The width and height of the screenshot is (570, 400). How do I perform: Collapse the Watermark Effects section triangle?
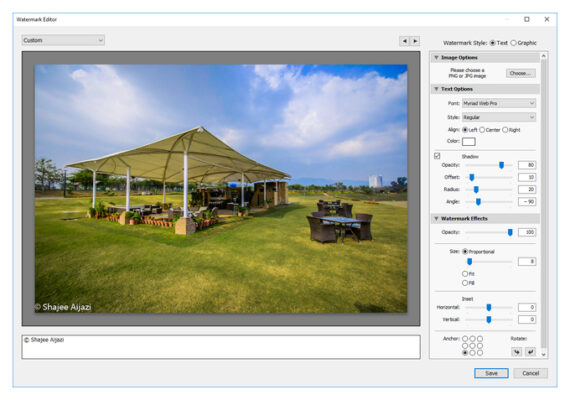436,218
